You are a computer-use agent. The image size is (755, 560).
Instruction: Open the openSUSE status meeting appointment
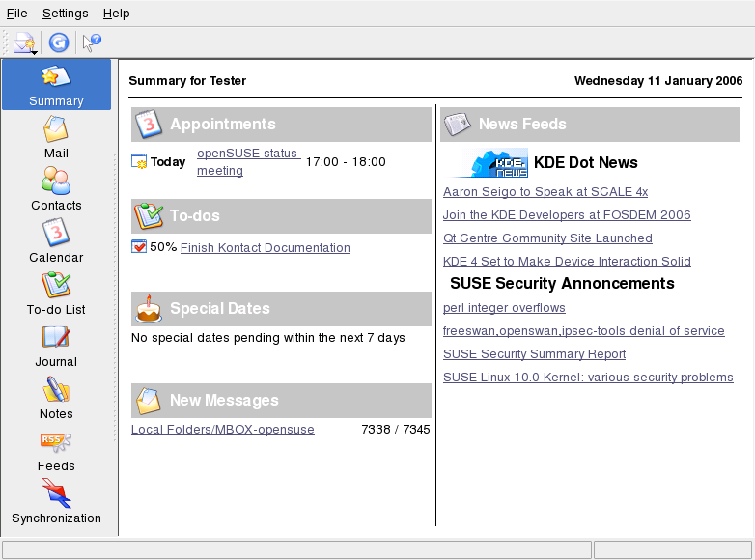(248, 162)
